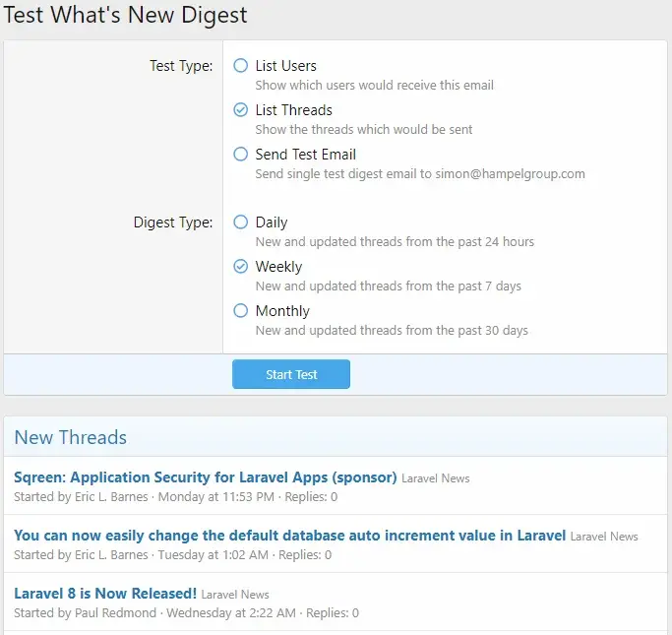Click the Send Test Email label
The width and height of the screenshot is (672, 635).
pos(305,155)
